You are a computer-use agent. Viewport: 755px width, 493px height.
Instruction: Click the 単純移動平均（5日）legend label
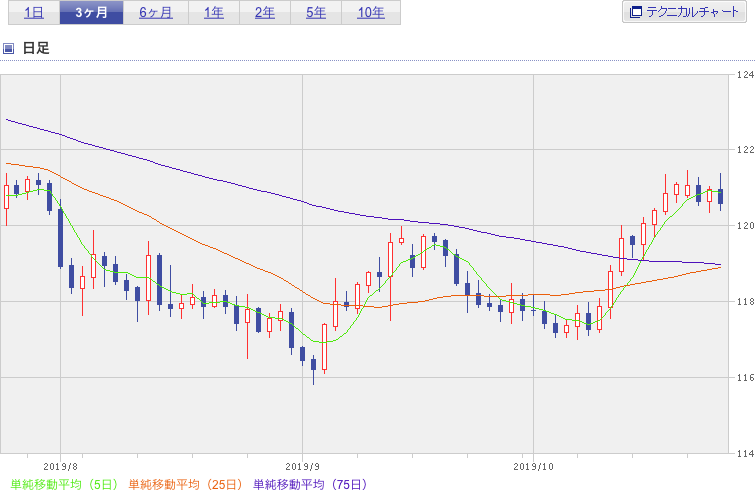[64, 484]
